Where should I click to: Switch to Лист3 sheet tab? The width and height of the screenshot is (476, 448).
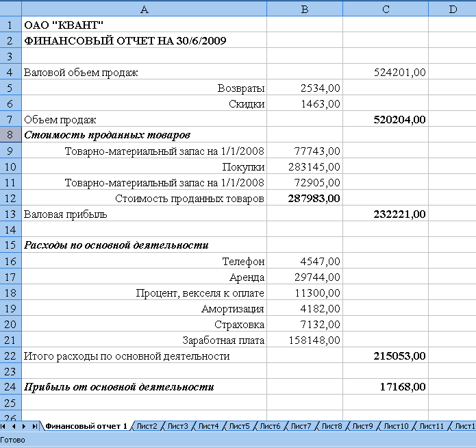point(177,427)
